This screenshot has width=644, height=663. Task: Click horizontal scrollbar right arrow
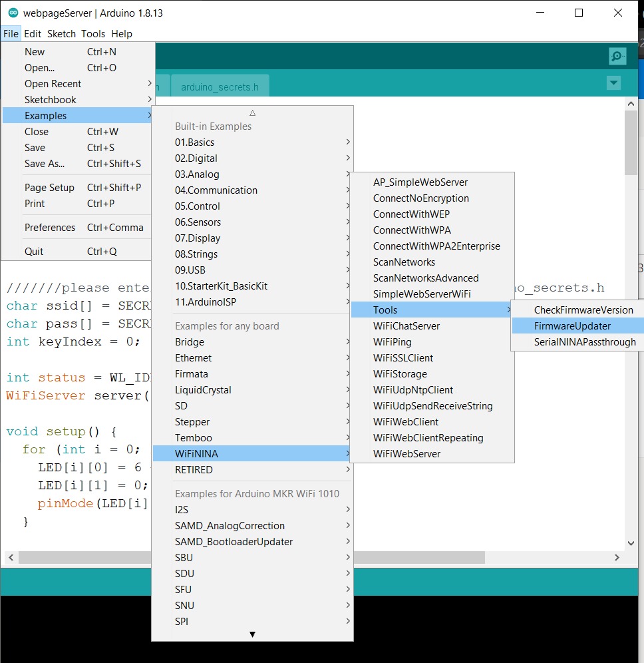(x=617, y=557)
